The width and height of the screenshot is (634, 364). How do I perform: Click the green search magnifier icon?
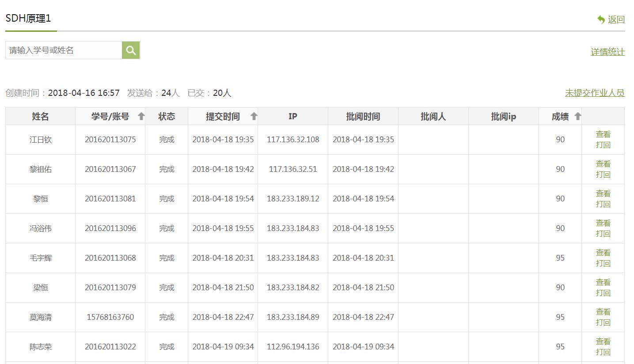[131, 50]
